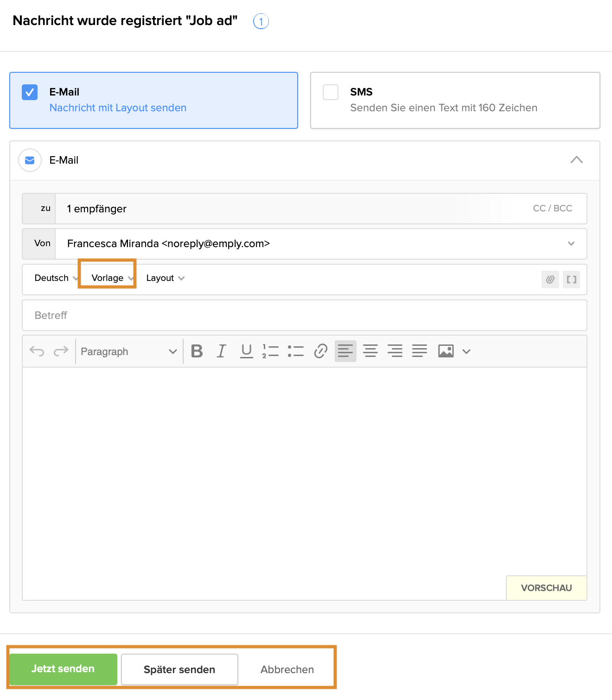Center-align the email text

[x=370, y=351]
